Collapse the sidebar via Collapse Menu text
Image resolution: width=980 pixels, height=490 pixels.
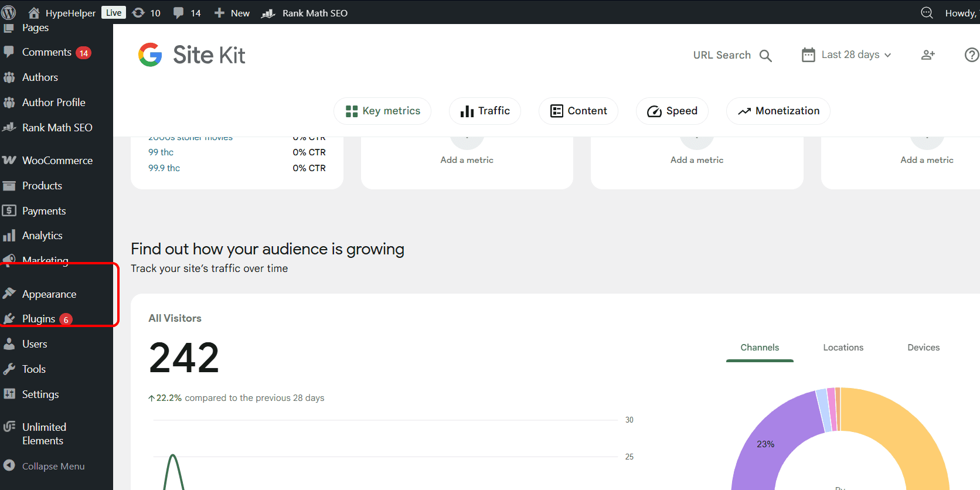click(x=53, y=467)
